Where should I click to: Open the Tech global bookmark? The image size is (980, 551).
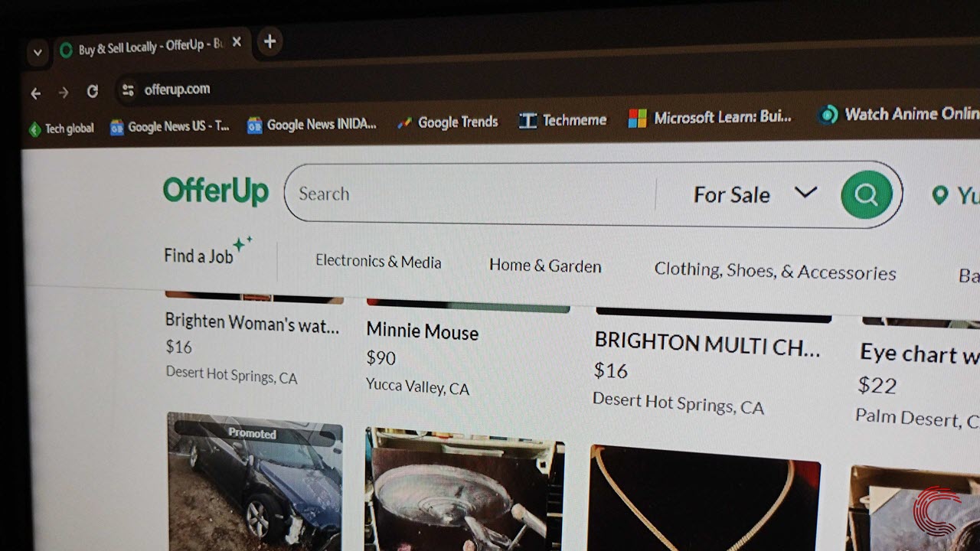pos(61,129)
